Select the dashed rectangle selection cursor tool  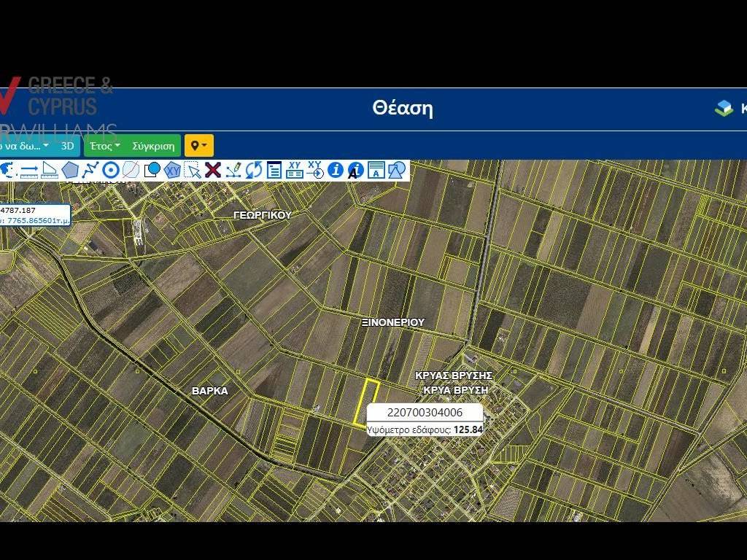193,170
